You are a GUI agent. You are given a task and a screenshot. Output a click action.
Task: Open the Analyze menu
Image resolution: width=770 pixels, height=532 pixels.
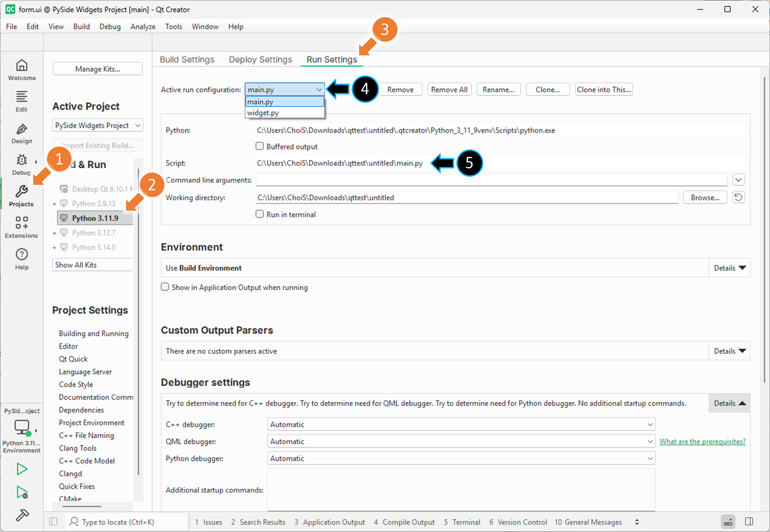point(143,27)
